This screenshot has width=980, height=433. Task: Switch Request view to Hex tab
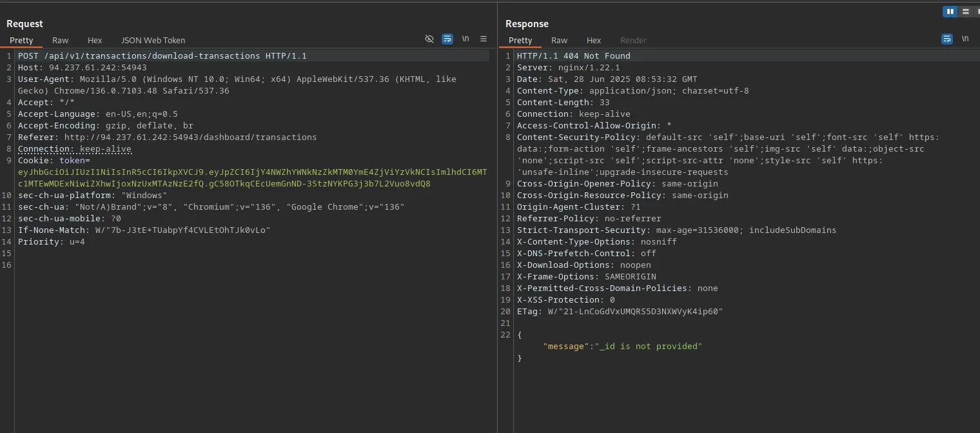click(95, 40)
